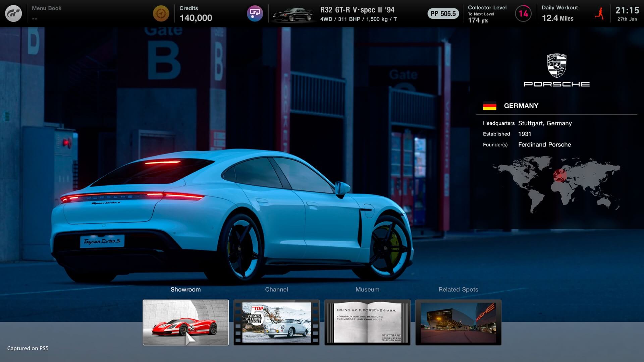Click the gold Credits coin icon
Image resolution: width=644 pixels, height=362 pixels.
pos(161,13)
